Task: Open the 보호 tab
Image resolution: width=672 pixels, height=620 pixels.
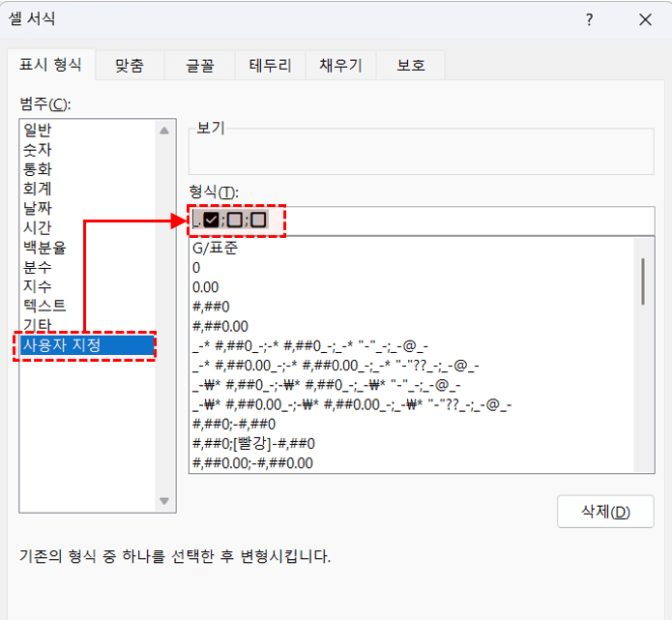Action: tap(410, 66)
